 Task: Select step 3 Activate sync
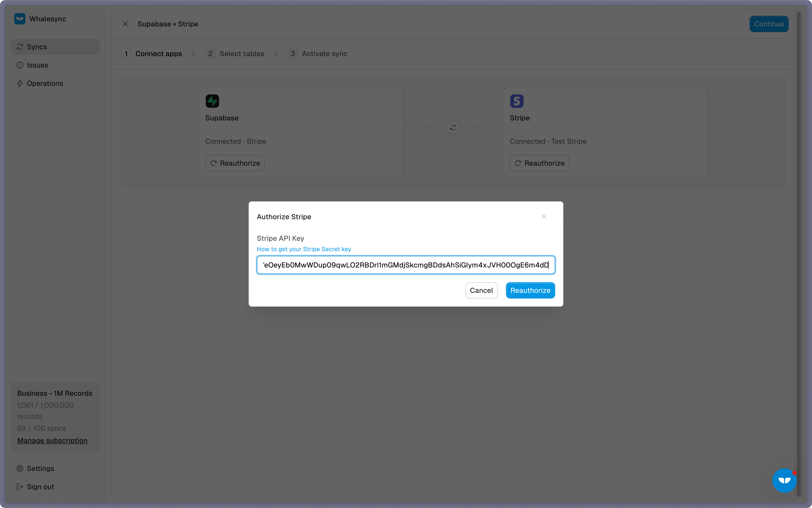tap(318, 54)
